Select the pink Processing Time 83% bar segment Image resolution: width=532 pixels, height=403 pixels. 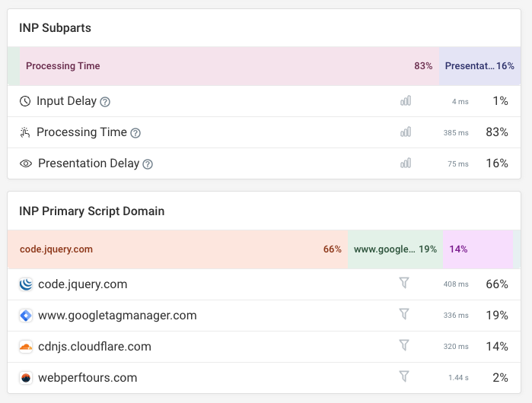(x=229, y=66)
